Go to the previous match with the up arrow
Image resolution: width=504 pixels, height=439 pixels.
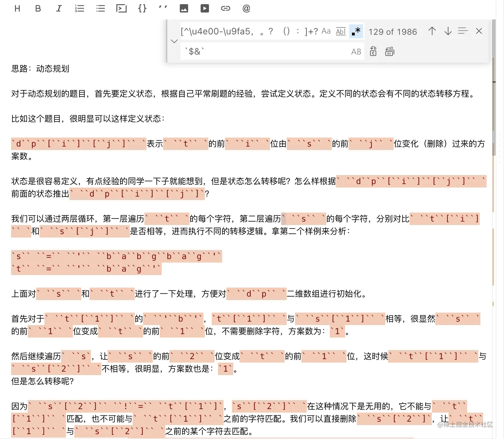432,31
